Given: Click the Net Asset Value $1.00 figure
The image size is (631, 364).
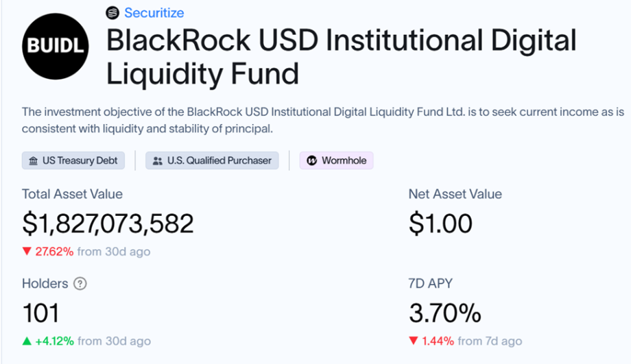Looking at the screenshot, I should tap(440, 223).
